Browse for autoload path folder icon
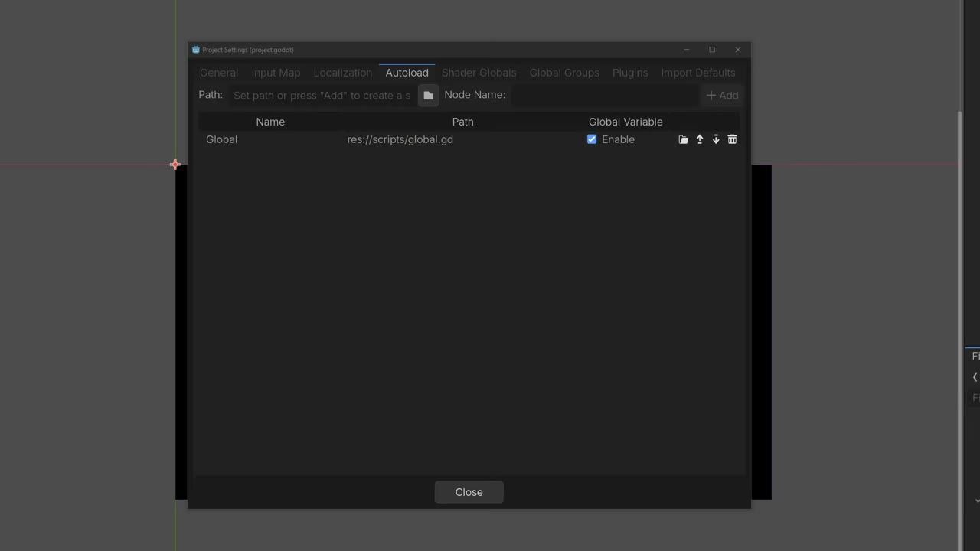The height and width of the screenshot is (551, 980). click(428, 95)
